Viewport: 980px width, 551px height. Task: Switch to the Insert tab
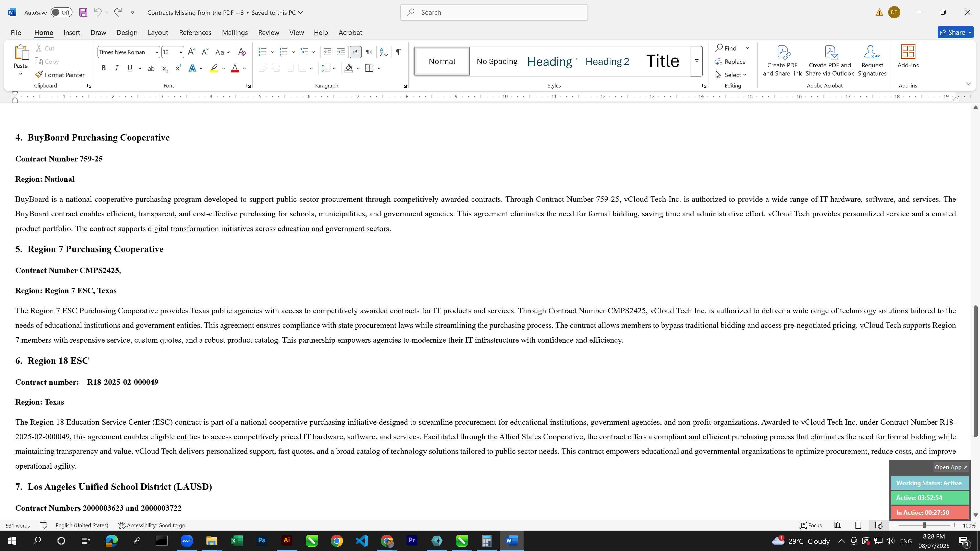[71, 33]
